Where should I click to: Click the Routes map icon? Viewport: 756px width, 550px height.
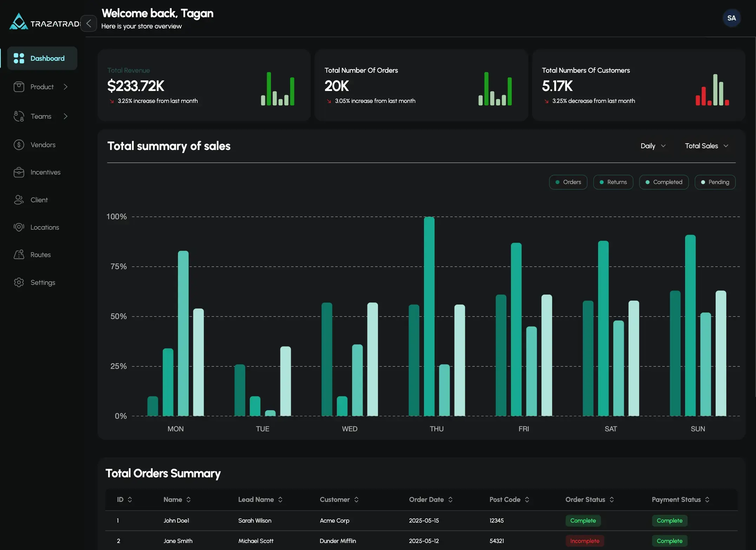click(x=19, y=255)
